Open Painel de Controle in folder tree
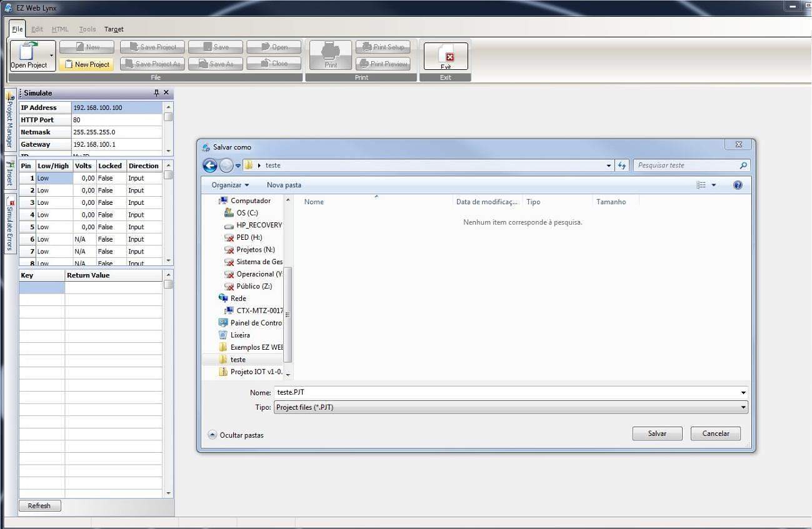Viewport: 812px width, 529px height. point(256,323)
